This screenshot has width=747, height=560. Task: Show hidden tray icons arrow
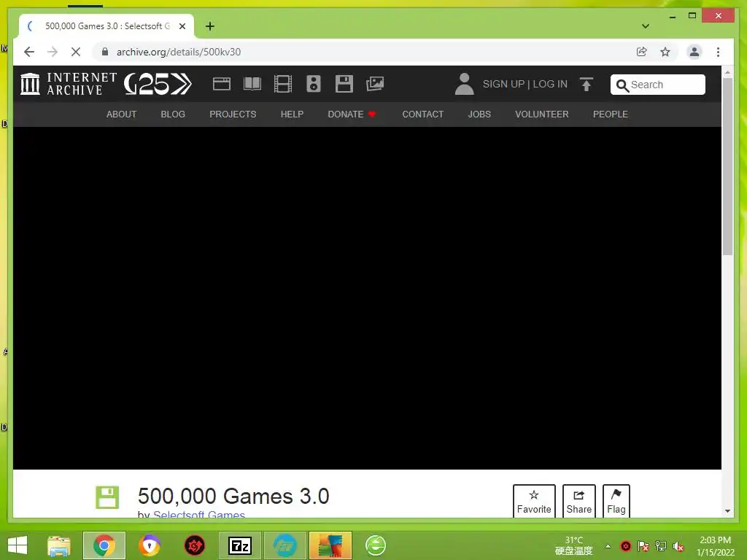pos(608,546)
